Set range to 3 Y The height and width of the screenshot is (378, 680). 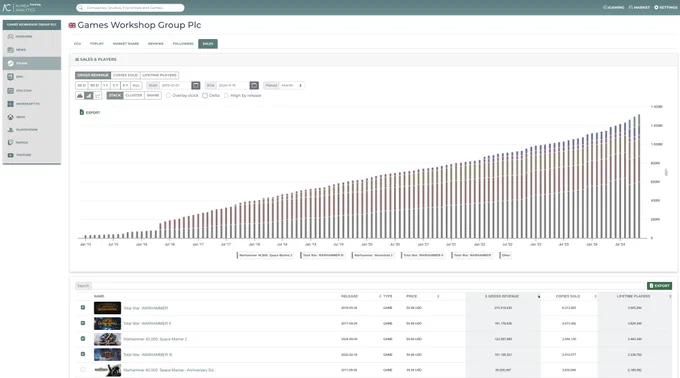coord(115,85)
